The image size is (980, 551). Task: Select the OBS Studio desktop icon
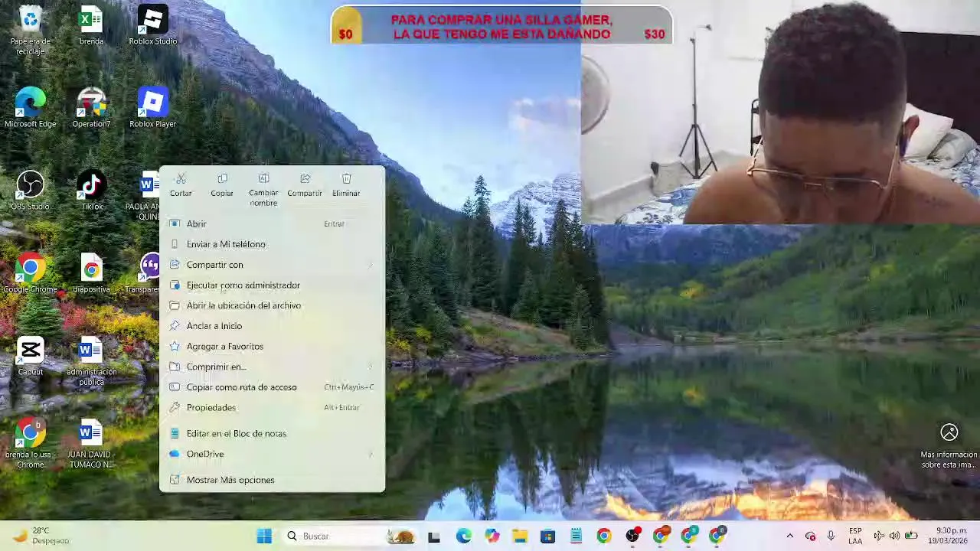pos(31,190)
